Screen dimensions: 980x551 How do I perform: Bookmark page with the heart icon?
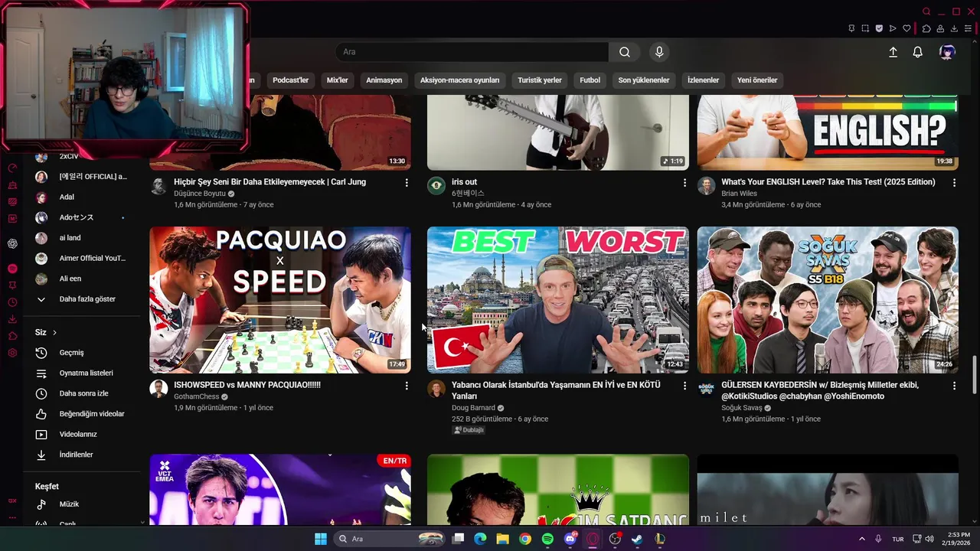[906, 28]
